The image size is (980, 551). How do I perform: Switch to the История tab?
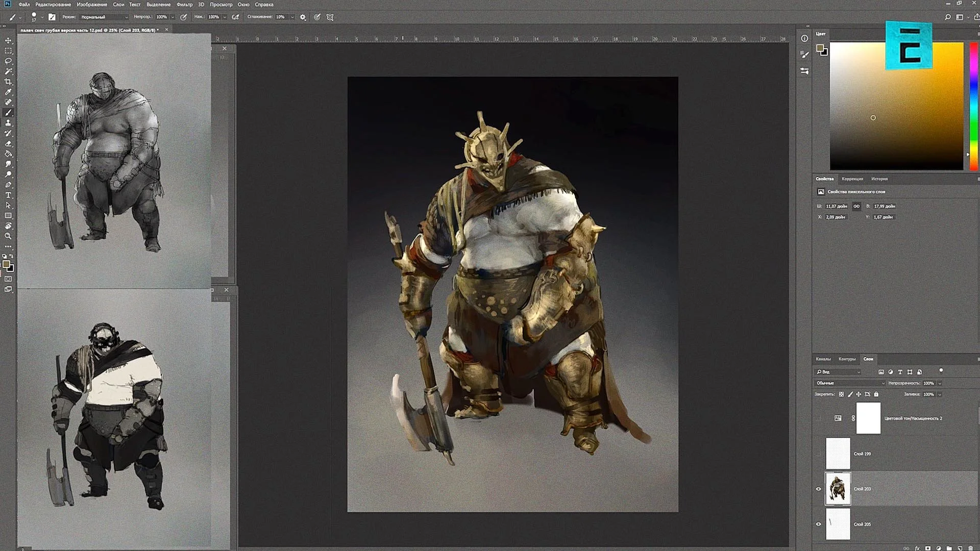pyautogui.click(x=879, y=179)
